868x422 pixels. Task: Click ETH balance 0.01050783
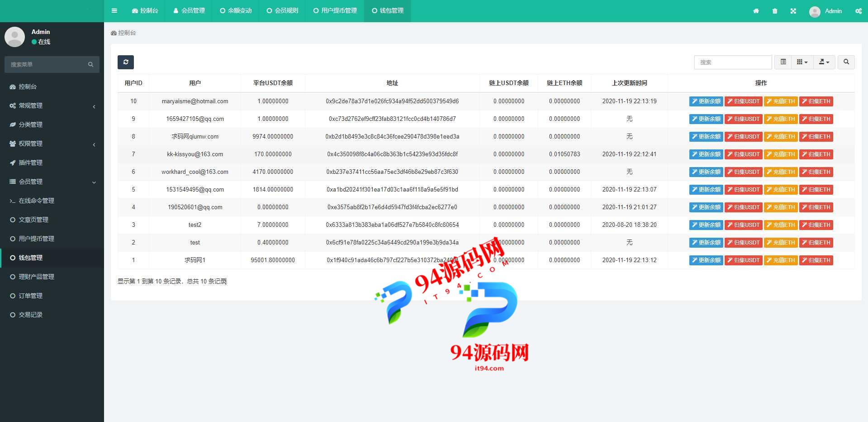click(x=564, y=154)
